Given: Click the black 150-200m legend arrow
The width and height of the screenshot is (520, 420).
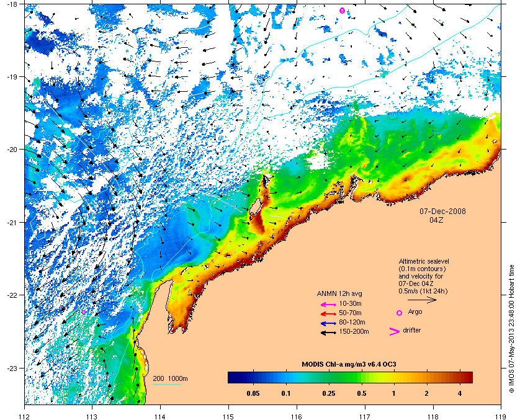Looking at the screenshot, I should 329,333.
